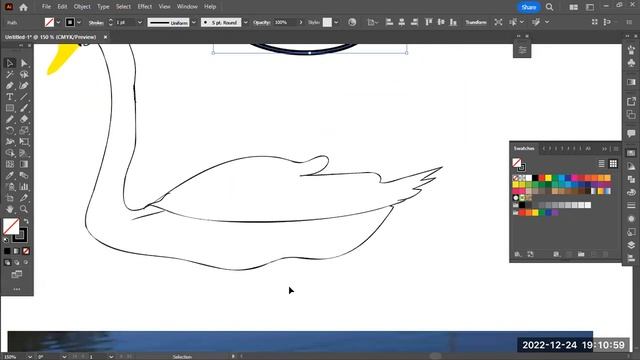640x360 pixels.
Task: Choose the Lasso tool
Action: click(24, 74)
